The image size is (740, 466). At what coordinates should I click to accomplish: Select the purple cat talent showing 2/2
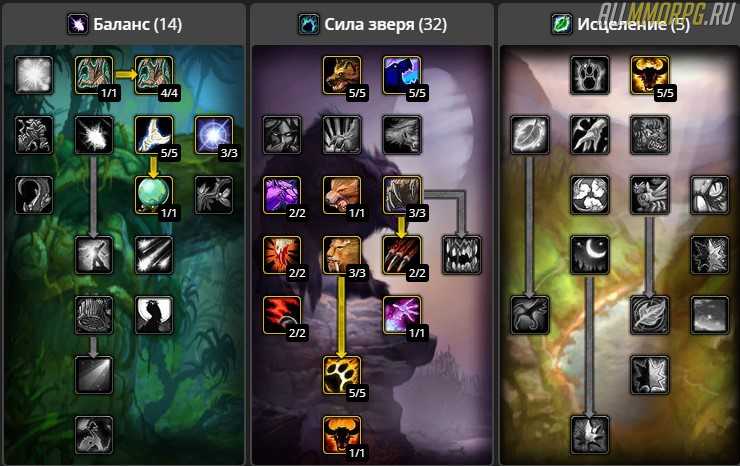282,195
